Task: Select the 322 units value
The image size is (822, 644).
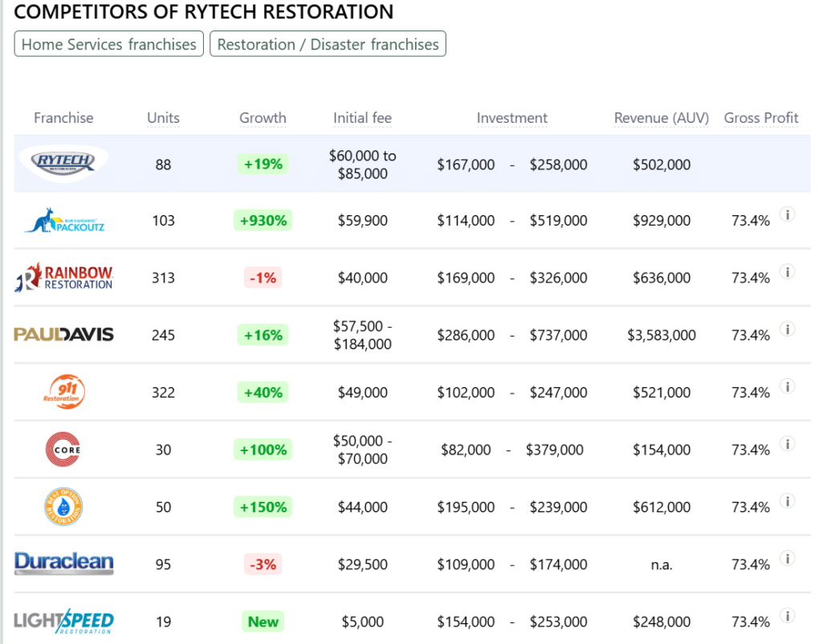Action: click(x=163, y=393)
